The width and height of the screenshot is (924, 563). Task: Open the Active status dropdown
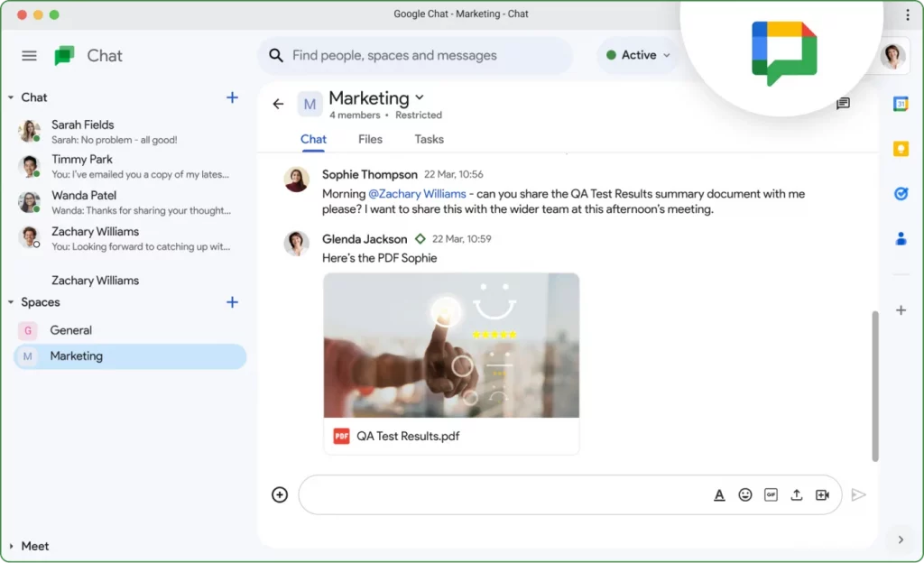(638, 55)
